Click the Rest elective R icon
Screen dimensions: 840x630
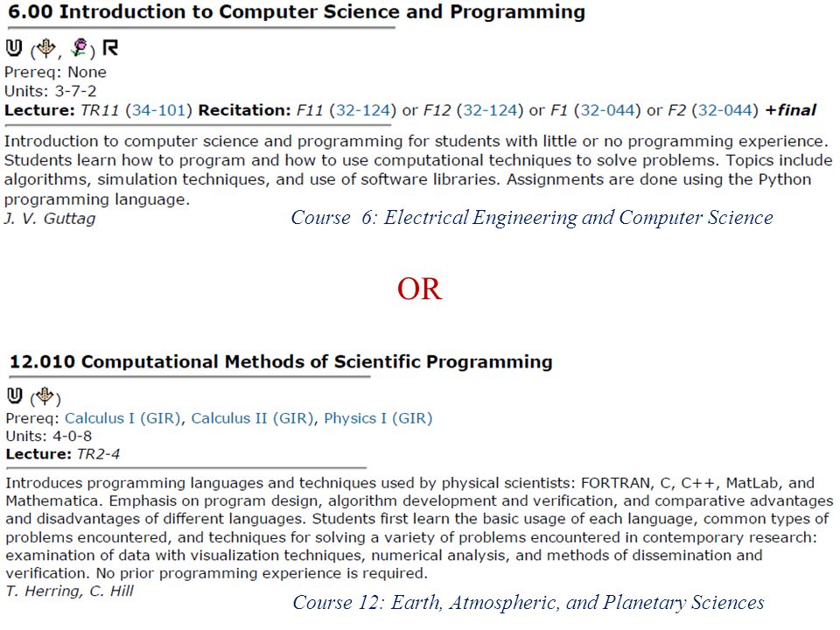point(110,47)
